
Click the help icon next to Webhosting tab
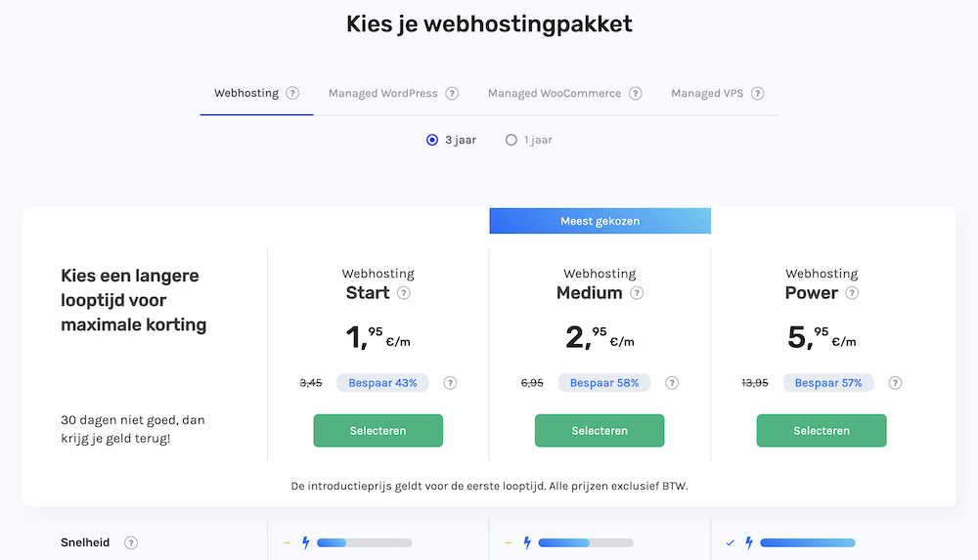(x=292, y=94)
